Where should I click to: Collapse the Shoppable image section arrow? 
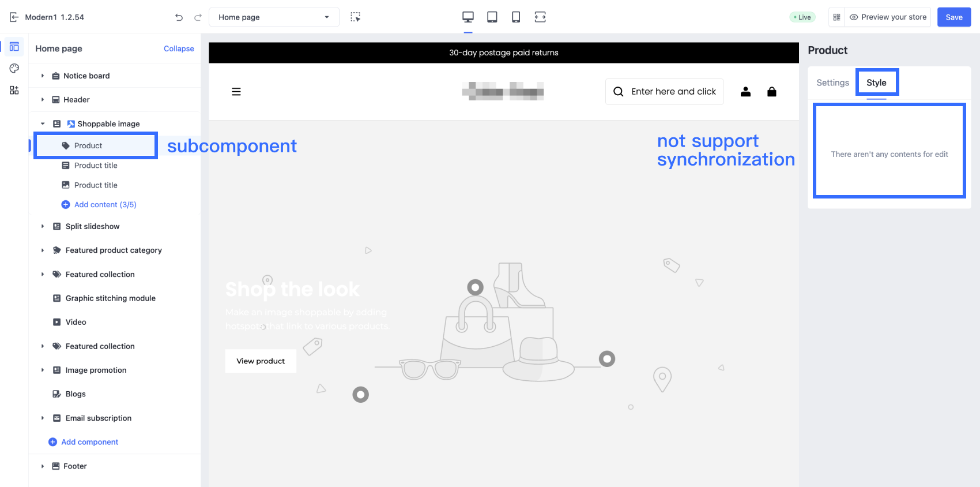point(43,124)
